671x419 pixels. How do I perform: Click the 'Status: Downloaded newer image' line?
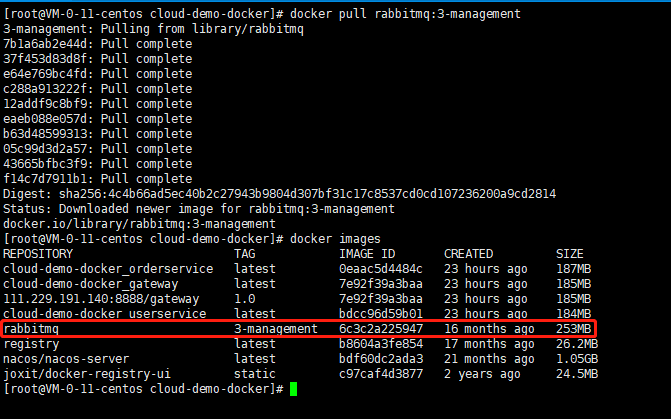pos(199,209)
